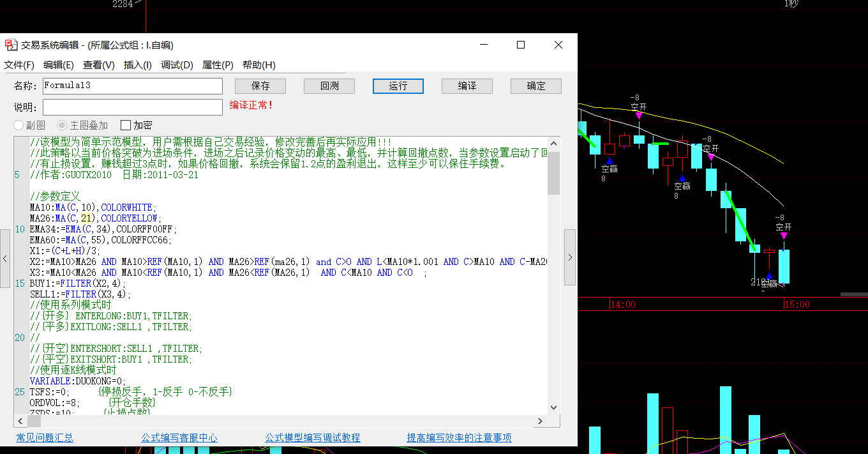Enable the 加密 encryption checkbox
Screen dimensions: 868x454
click(x=124, y=125)
